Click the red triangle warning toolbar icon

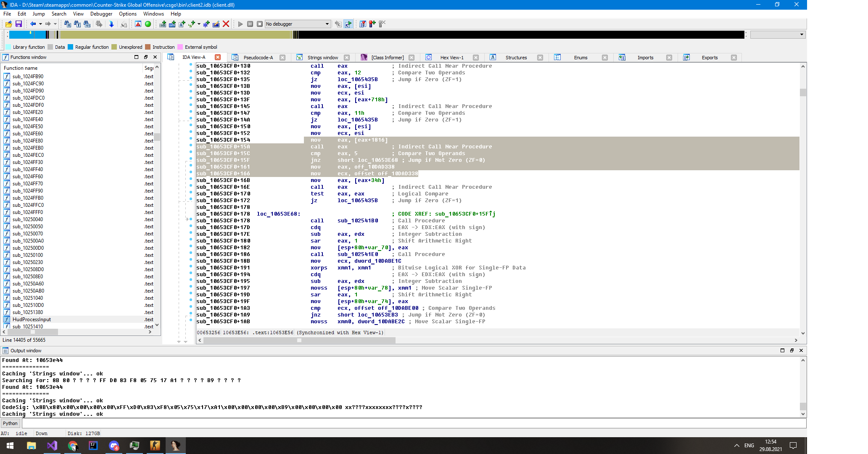click(x=138, y=24)
